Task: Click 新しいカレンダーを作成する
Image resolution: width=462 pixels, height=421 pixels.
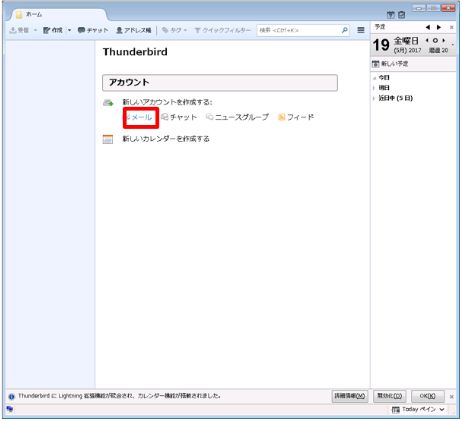Action: tap(166, 139)
